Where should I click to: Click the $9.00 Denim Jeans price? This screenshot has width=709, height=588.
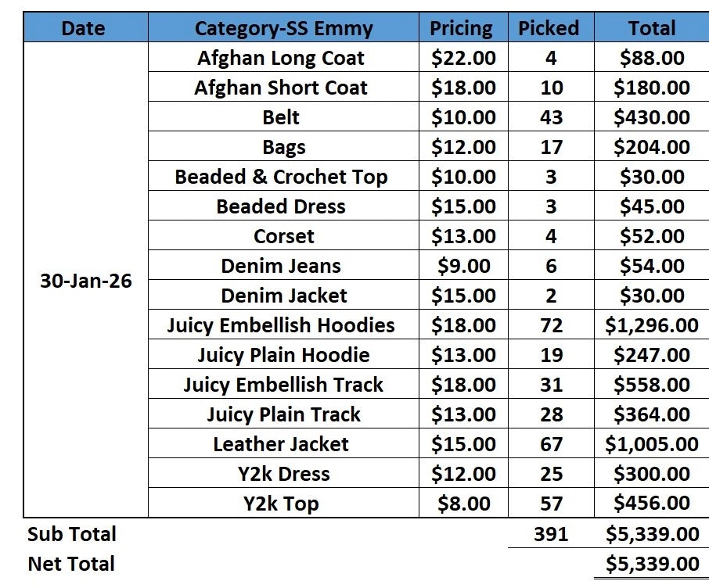463,265
